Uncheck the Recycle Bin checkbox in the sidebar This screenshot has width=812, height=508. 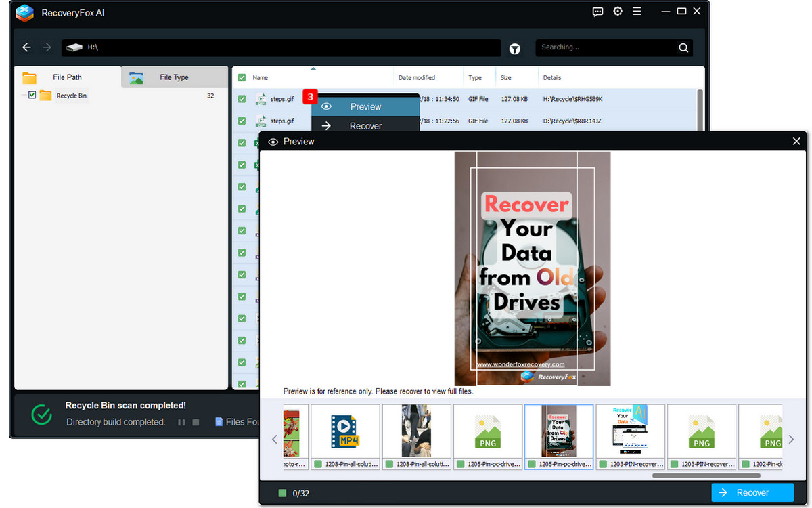click(32, 96)
